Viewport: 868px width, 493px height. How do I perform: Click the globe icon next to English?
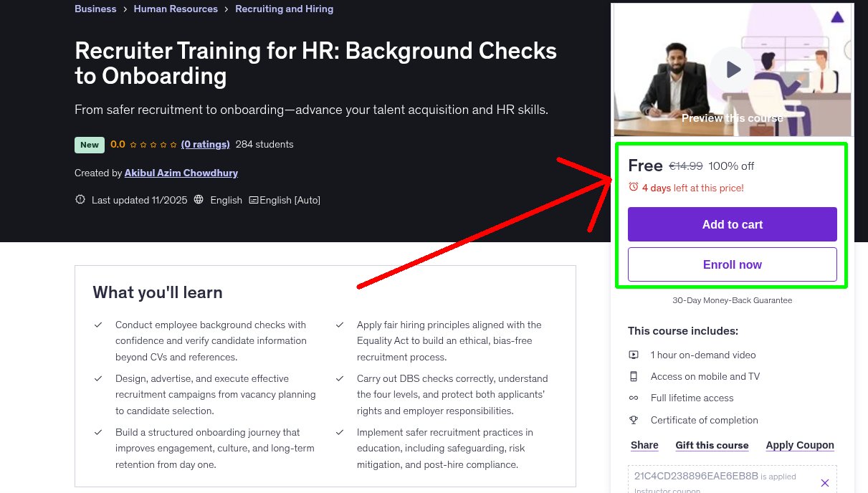coord(198,200)
